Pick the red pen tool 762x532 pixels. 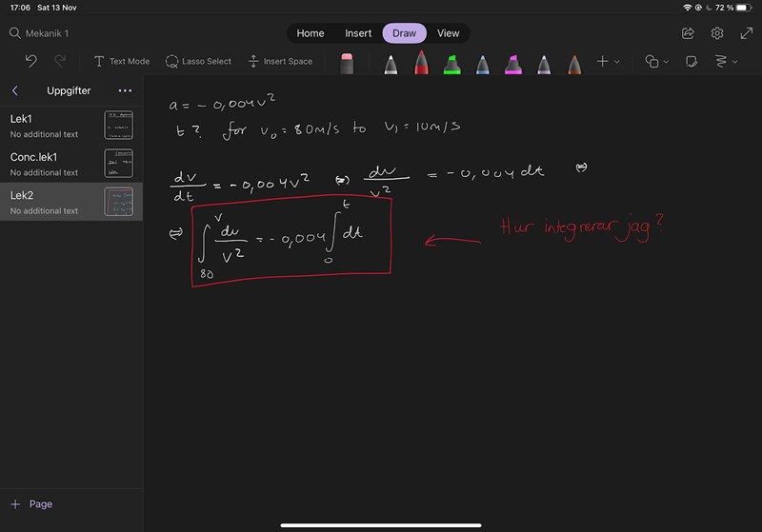[421, 62]
